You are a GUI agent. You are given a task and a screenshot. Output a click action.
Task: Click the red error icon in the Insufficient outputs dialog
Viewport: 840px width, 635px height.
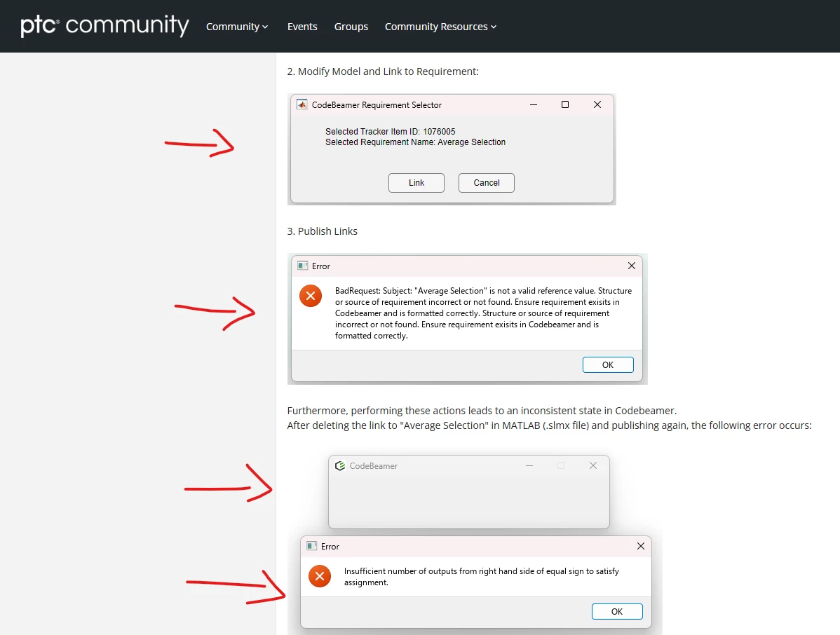[x=320, y=576]
